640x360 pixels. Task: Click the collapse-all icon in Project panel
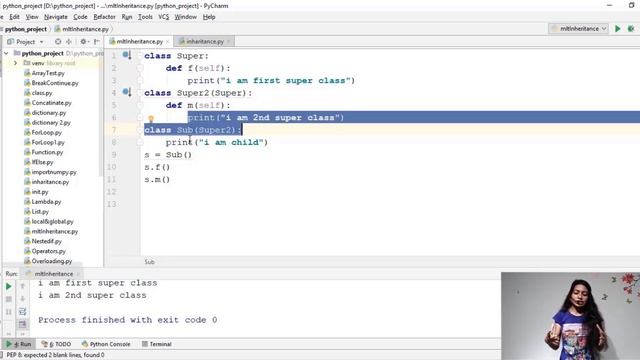tap(69, 42)
